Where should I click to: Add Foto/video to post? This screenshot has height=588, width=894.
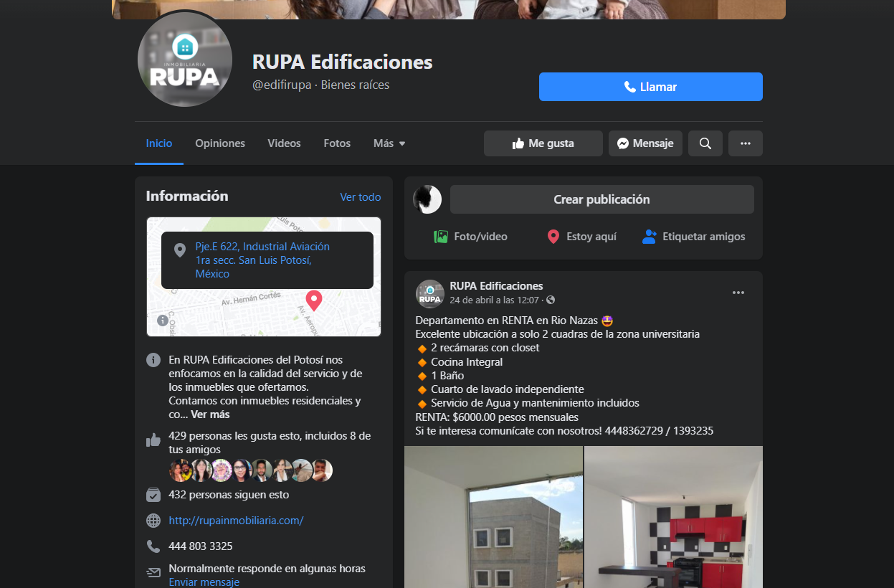[x=470, y=237]
